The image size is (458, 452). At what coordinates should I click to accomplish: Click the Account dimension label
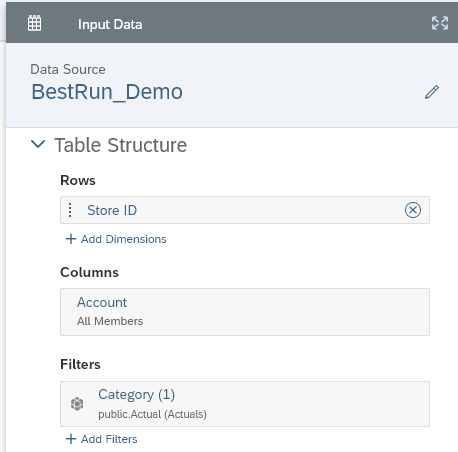click(102, 302)
